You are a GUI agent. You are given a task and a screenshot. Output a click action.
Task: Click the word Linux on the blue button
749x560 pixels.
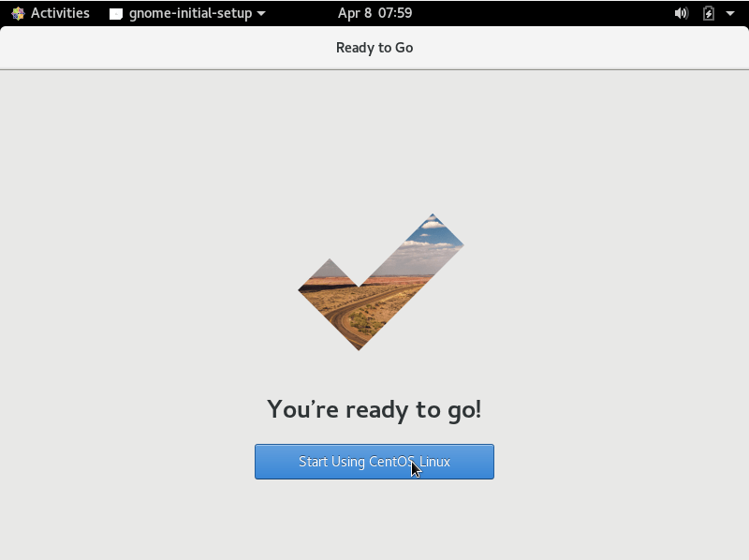point(434,462)
